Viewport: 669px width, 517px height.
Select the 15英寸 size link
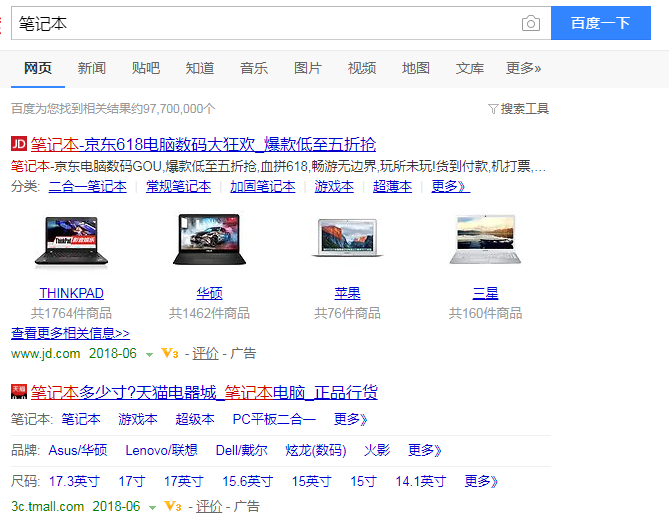tap(311, 482)
